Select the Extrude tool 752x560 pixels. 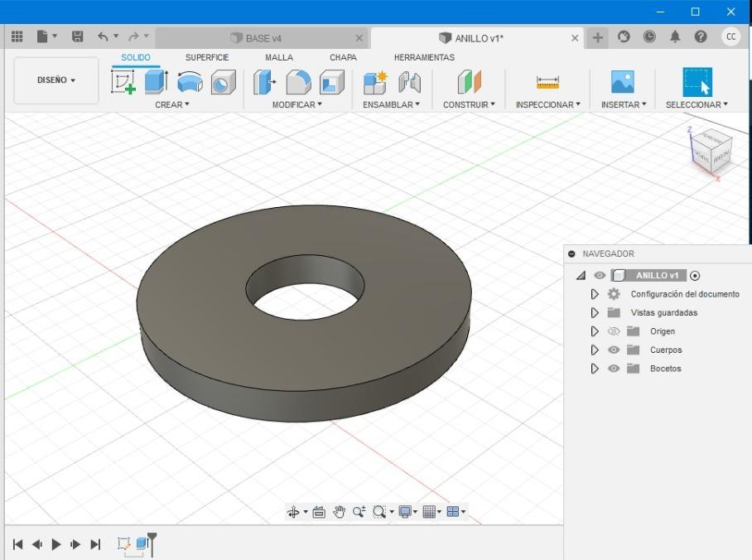coord(157,81)
